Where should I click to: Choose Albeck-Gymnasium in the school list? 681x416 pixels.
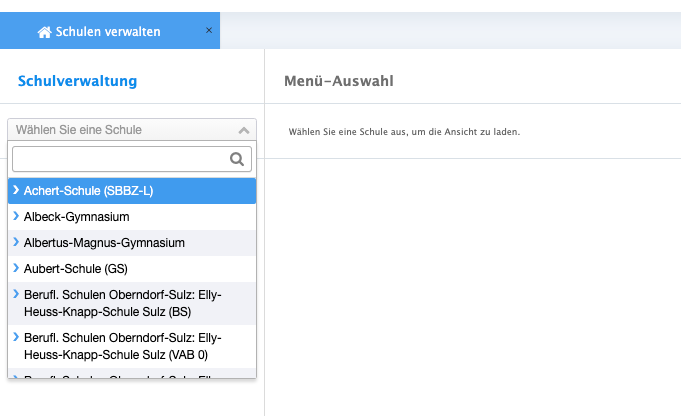[x=77, y=216]
